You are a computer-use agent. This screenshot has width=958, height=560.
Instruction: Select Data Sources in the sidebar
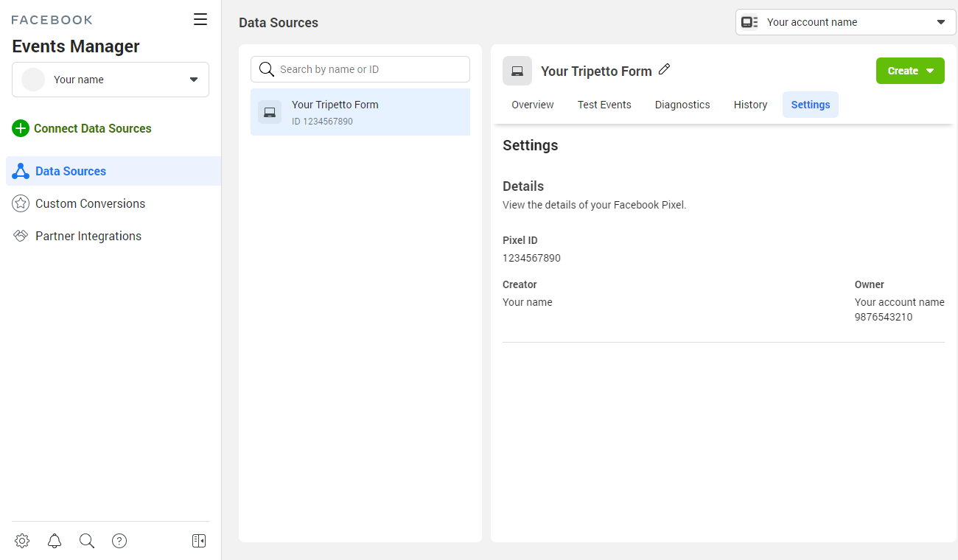[113, 171]
